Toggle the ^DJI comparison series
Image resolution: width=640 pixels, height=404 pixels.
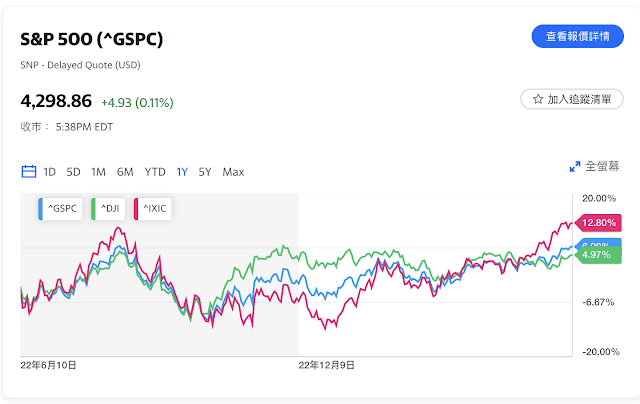[107, 208]
